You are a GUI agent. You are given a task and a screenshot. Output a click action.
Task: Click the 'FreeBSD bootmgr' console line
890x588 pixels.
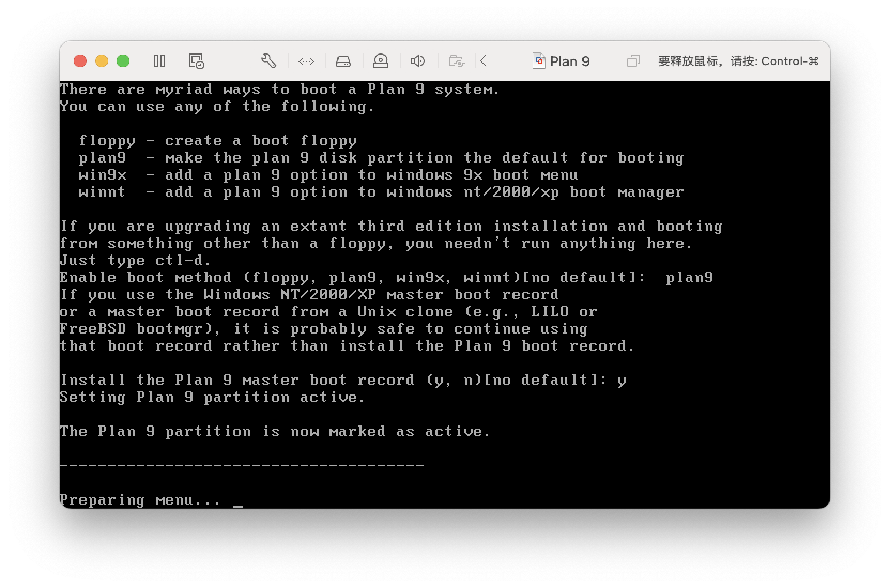(x=324, y=329)
